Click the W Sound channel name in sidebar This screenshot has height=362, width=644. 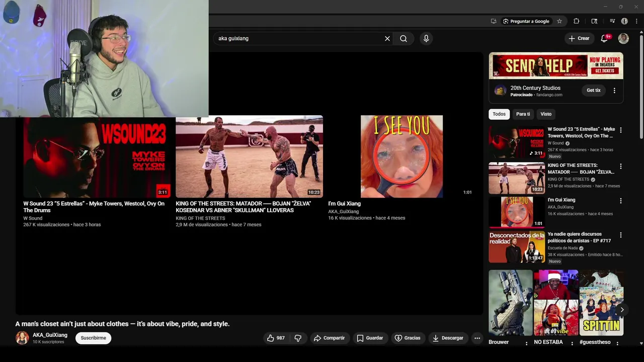point(555,143)
